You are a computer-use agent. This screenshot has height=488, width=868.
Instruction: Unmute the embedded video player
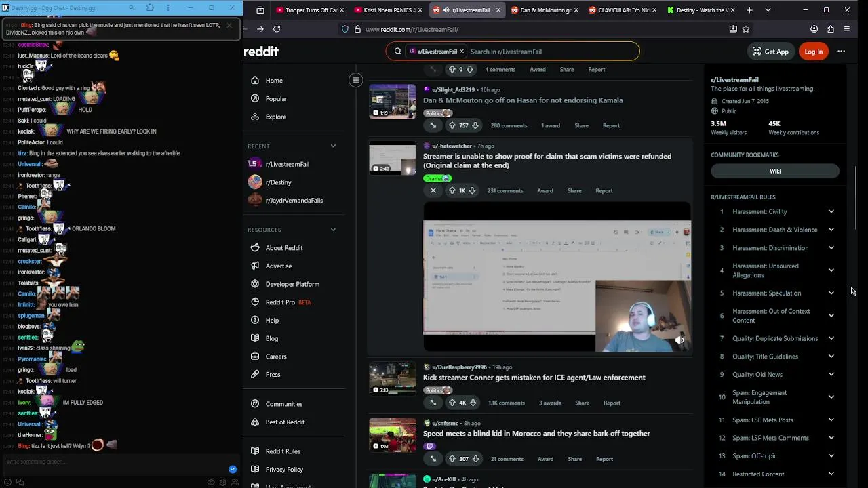[x=679, y=340]
